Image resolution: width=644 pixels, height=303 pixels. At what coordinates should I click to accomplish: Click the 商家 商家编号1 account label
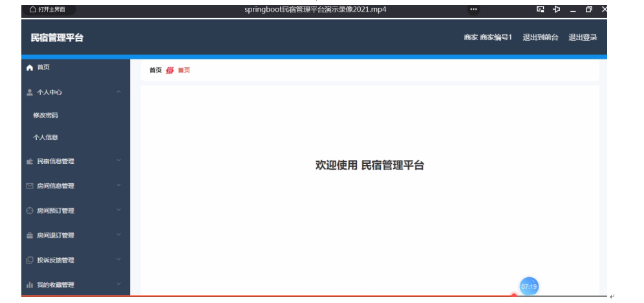(488, 38)
